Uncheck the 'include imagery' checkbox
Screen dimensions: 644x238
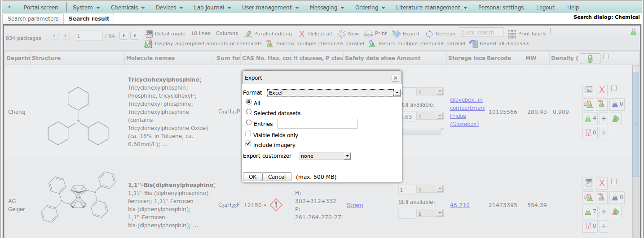[248, 144]
